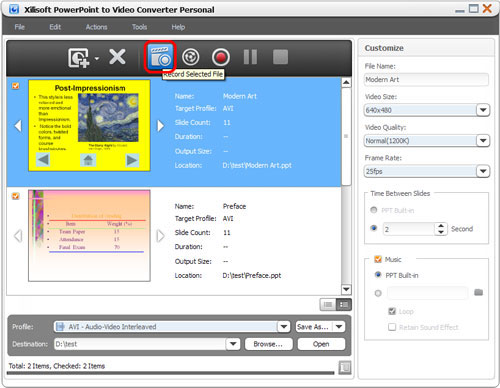Uncheck the Modern Art file checkbox
The image size is (500, 388).
pos(15,86)
